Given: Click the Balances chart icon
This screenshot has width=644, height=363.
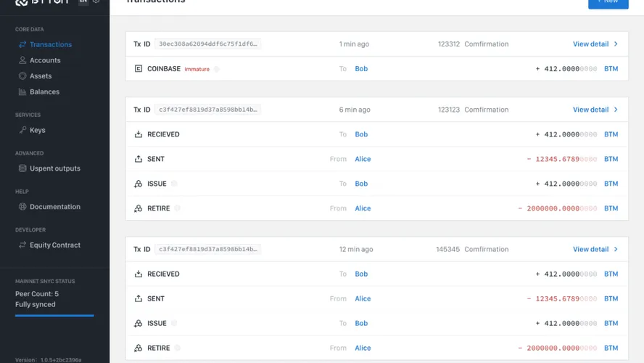Looking at the screenshot, I should click(x=22, y=92).
